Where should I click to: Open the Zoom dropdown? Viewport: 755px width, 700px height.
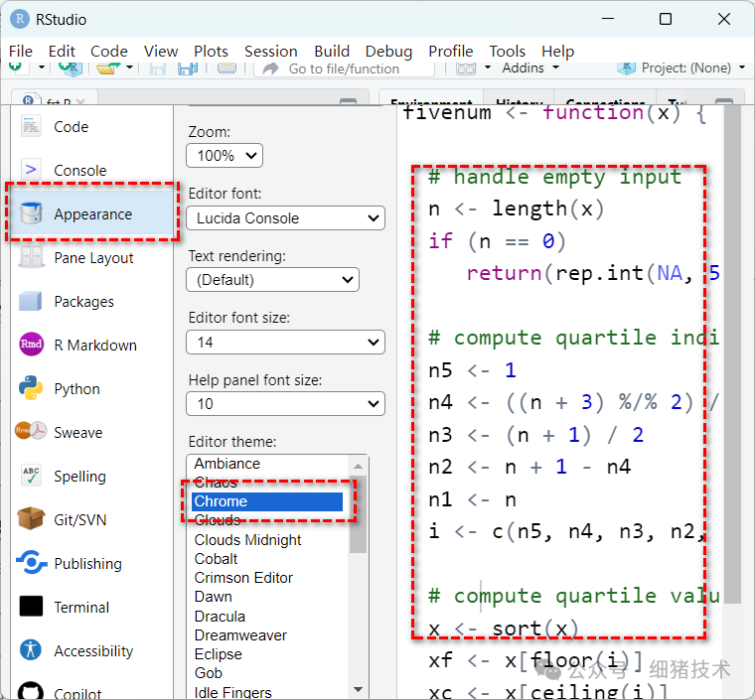coord(225,156)
